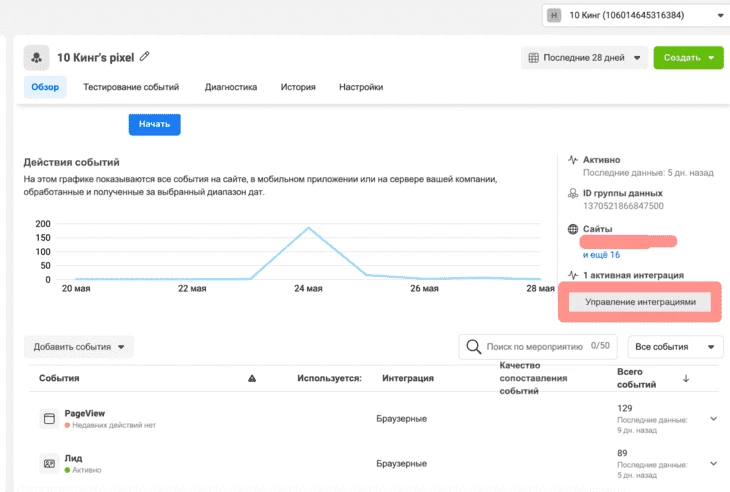Open the Все события filter dropdown
Viewport: 730px width, 492px height.
676,347
